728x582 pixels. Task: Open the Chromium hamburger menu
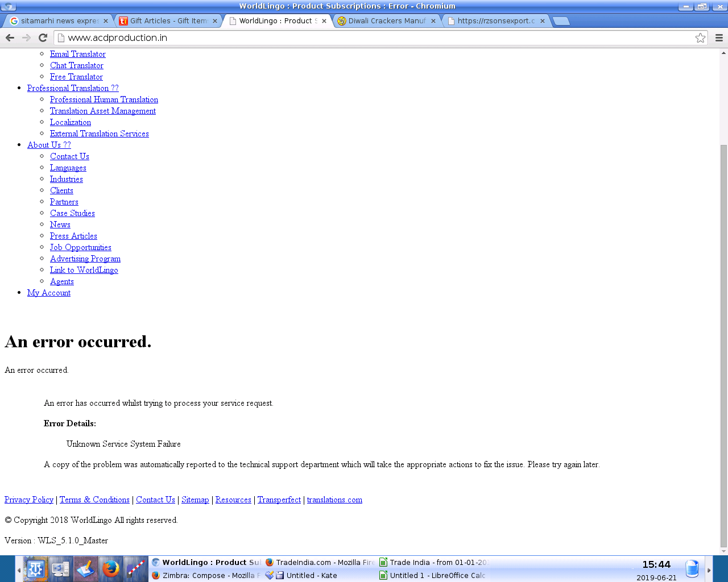coord(719,38)
